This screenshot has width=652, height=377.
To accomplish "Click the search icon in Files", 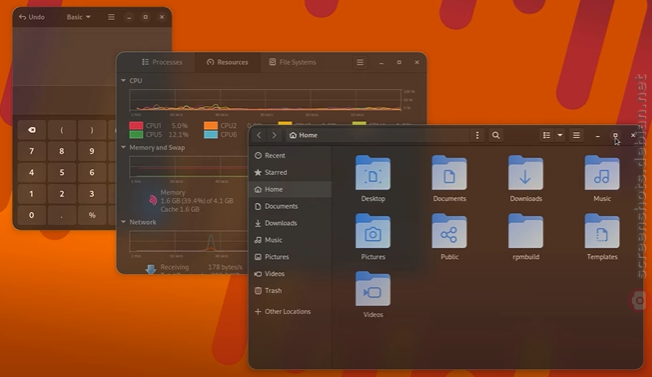I will (496, 135).
